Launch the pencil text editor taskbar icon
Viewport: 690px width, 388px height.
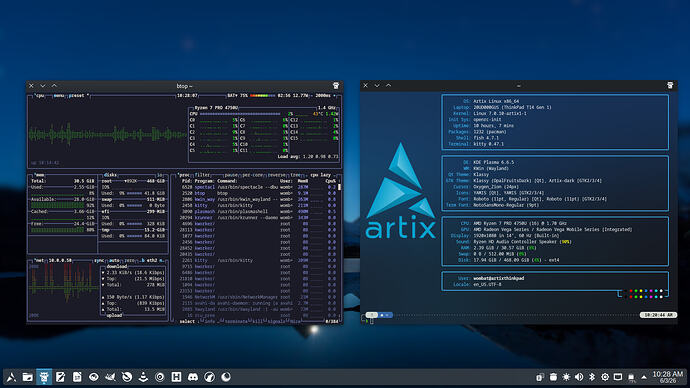pyautogui.click(x=60, y=377)
